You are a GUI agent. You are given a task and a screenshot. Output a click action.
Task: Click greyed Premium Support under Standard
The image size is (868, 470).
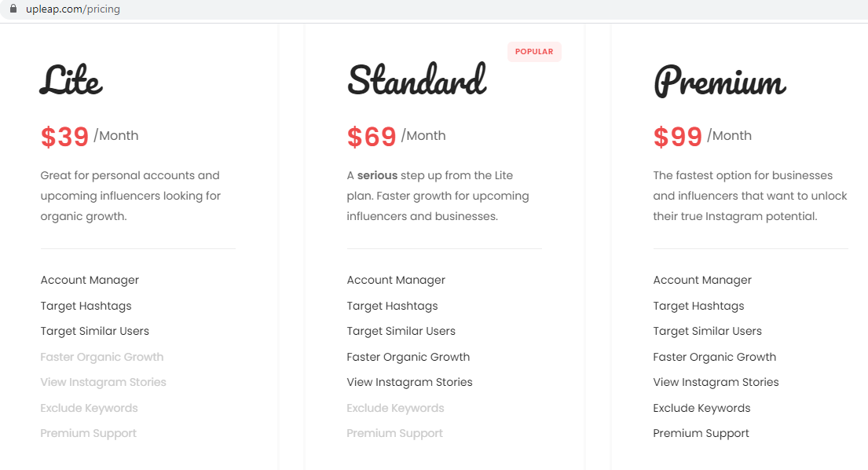tap(394, 434)
